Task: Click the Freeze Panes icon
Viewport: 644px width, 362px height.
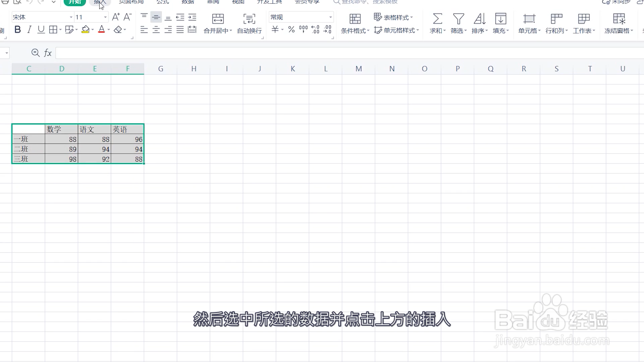Action: tap(619, 19)
